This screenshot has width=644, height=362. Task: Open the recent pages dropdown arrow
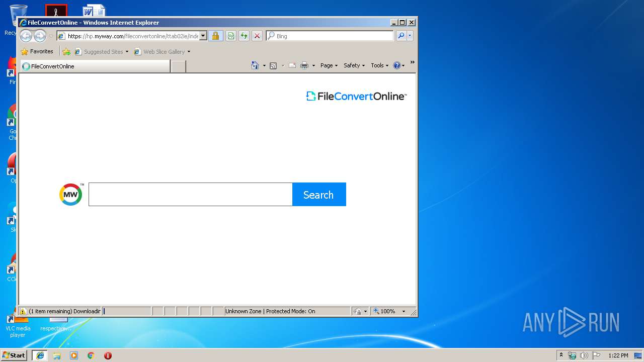click(51, 36)
